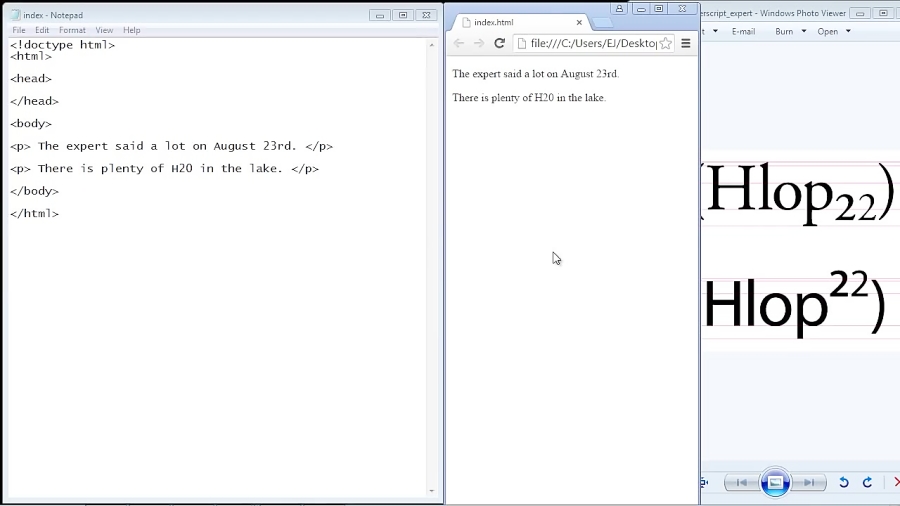Expand the Open dropdown arrow in Photo Viewer
This screenshot has height=506, width=900.
pos(848,31)
